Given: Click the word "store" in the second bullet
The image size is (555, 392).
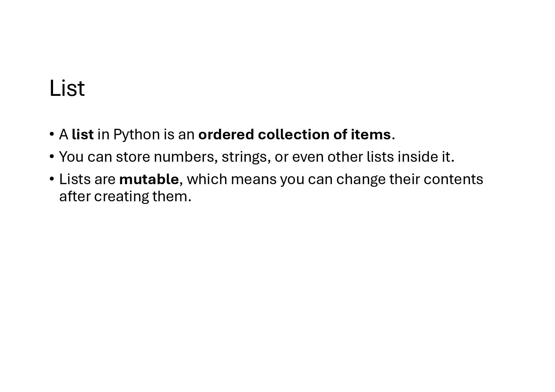Looking at the screenshot, I should [x=133, y=157].
